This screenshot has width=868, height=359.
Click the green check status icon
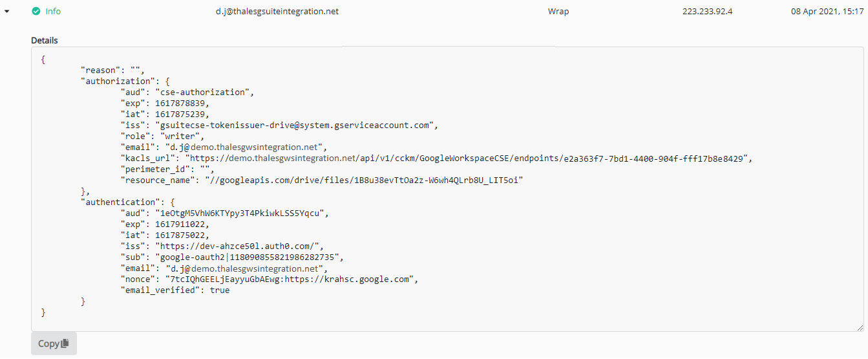pyautogui.click(x=36, y=12)
